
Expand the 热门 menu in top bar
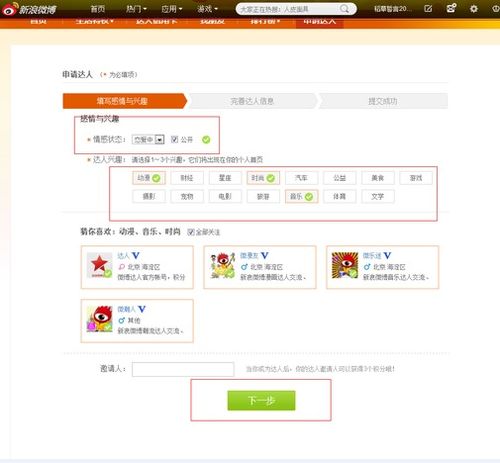pyautogui.click(x=136, y=9)
